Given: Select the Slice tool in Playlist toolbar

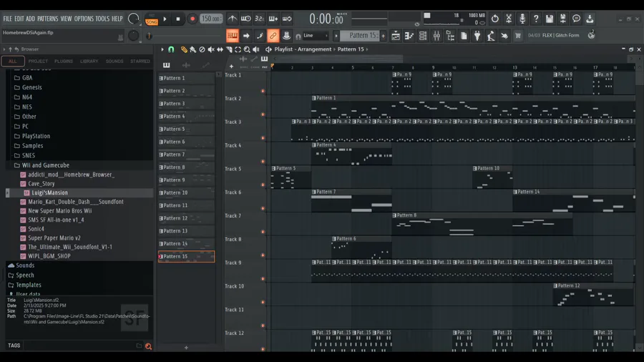Looking at the screenshot, I should [229, 49].
